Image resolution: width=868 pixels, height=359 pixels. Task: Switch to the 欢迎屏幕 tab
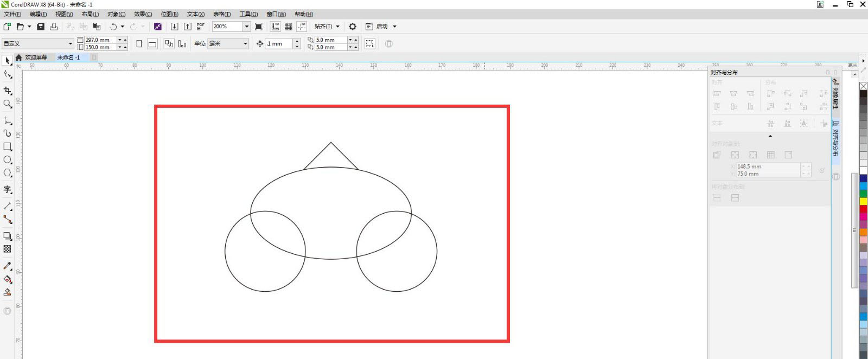click(x=36, y=57)
